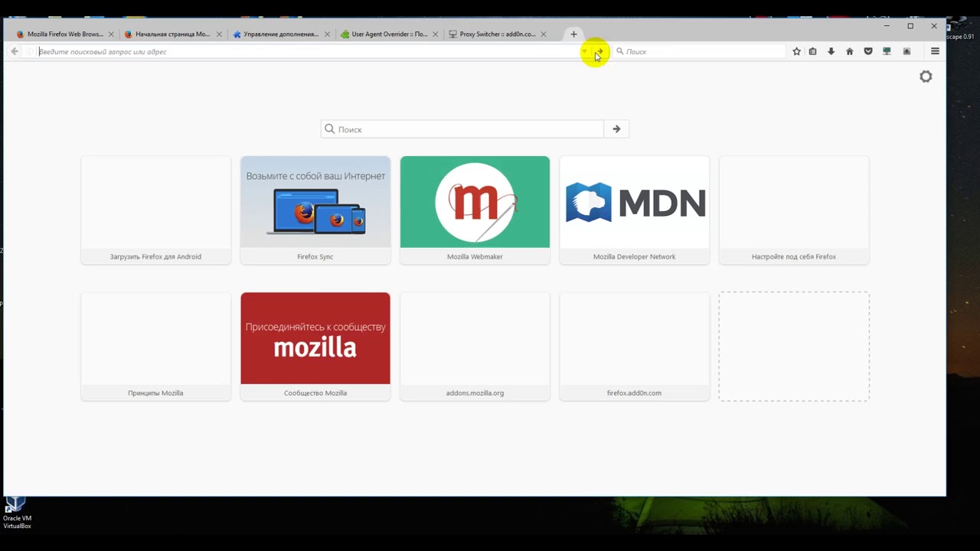The height and width of the screenshot is (551, 980).
Task: Click the bookmark star icon
Action: click(796, 51)
